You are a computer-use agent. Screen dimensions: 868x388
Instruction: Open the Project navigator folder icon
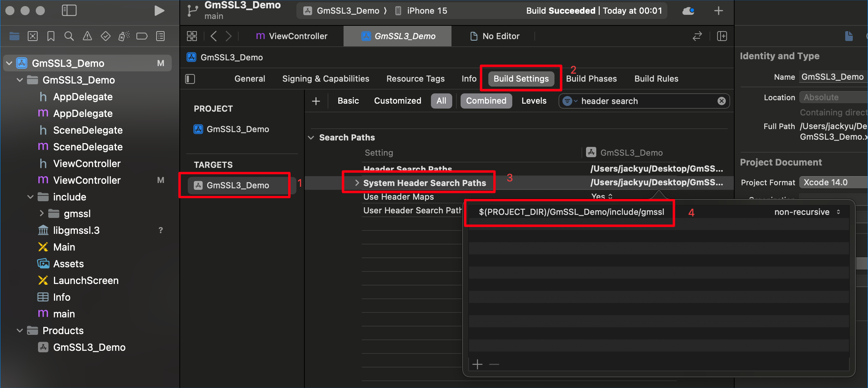[14, 36]
